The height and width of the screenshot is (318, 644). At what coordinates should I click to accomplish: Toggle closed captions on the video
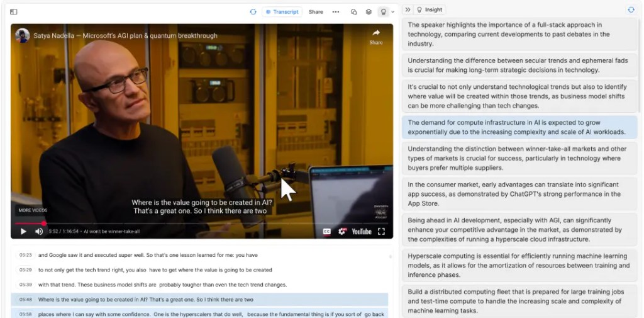[327, 231]
